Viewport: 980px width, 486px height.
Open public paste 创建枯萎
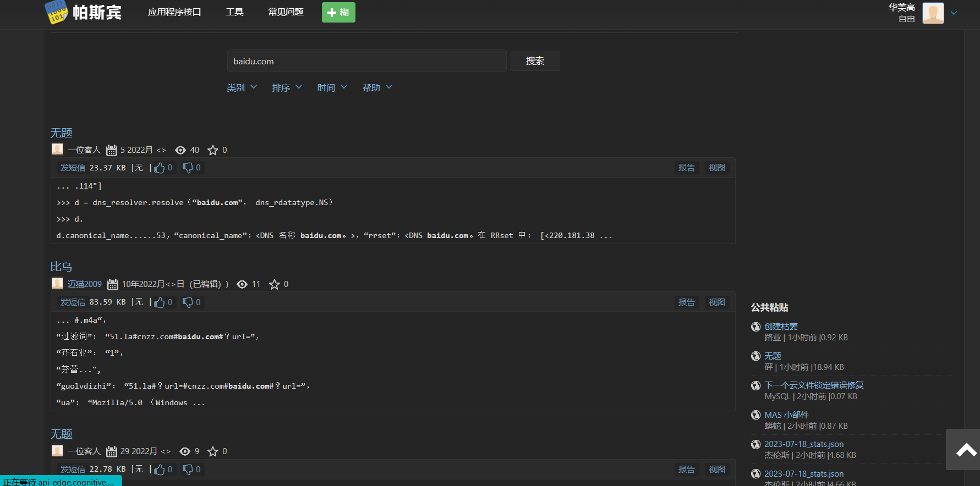coord(781,327)
